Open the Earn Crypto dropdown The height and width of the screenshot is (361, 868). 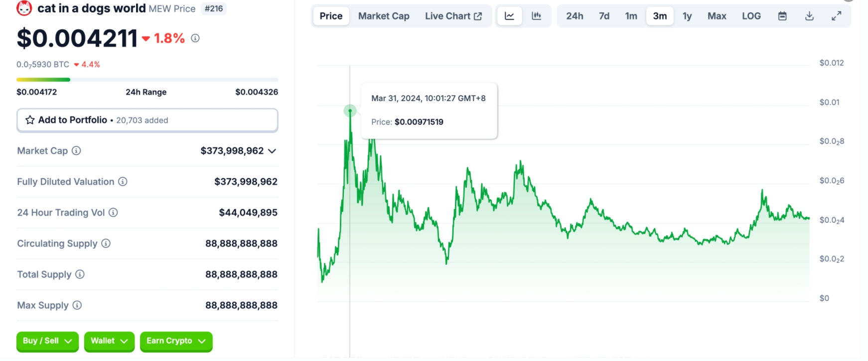176,341
